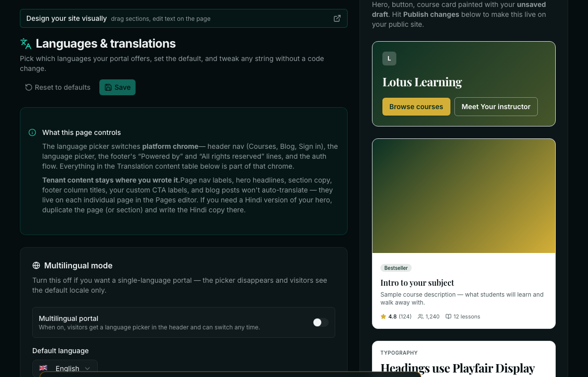
Task: Click the Headings use Playfair Display text
Action: (x=457, y=369)
